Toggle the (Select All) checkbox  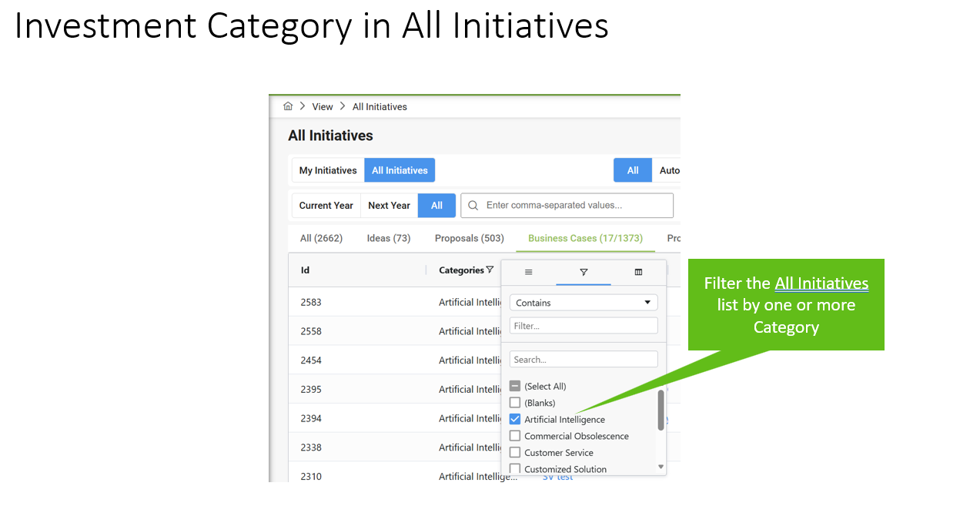(x=515, y=386)
